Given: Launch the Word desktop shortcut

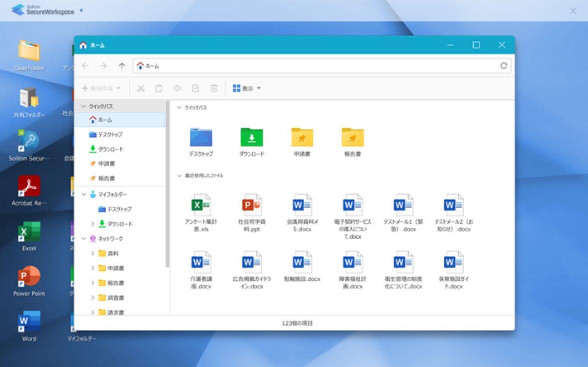Looking at the screenshot, I should point(29,326).
